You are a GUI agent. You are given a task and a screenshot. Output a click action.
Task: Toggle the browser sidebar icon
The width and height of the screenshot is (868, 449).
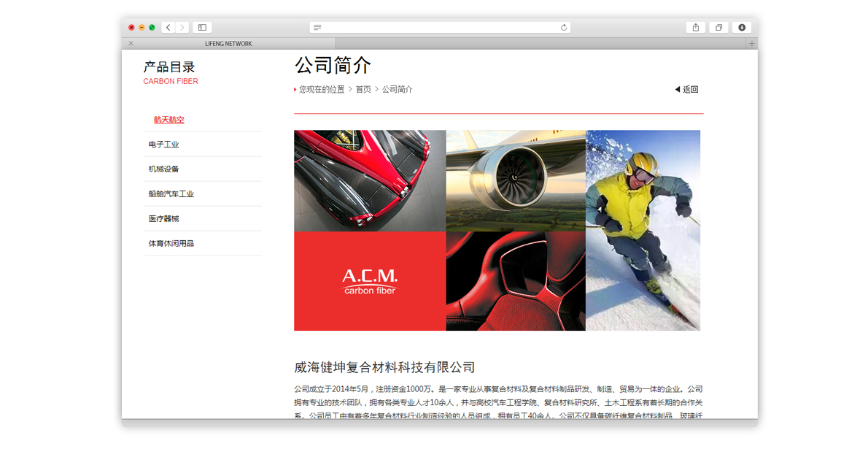(202, 27)
